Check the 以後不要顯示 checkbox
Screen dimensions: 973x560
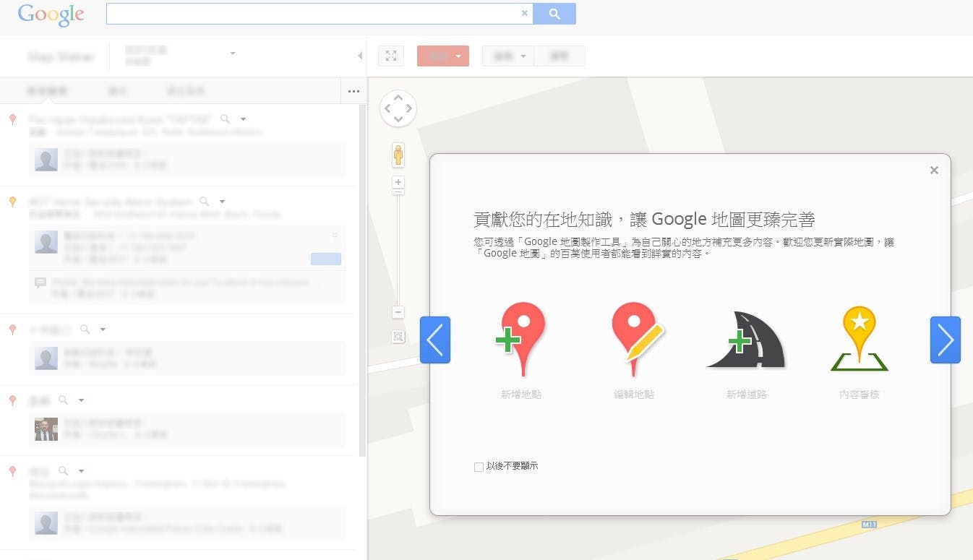(479, 467)
